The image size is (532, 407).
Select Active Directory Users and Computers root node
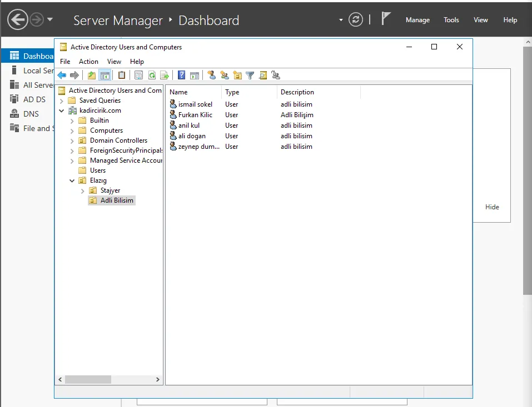(115, 91)
